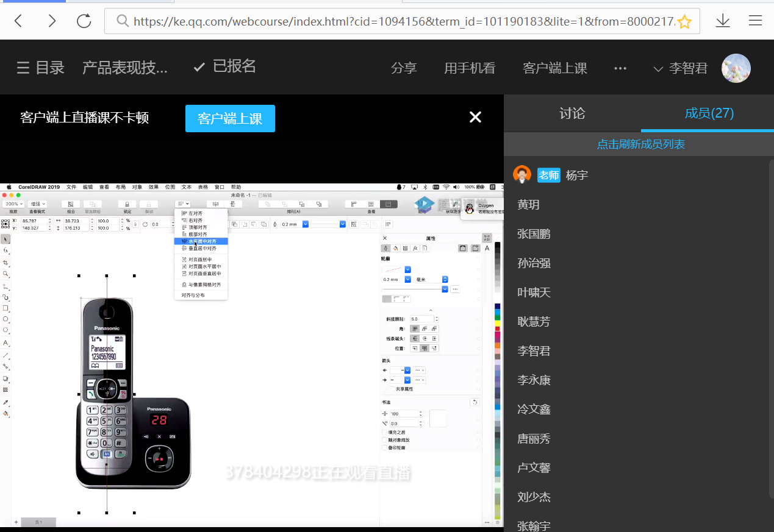774x532 pixels.
Task: Click 点击刷新成员列表 to refresh members
Action: [x=641, y=144]
